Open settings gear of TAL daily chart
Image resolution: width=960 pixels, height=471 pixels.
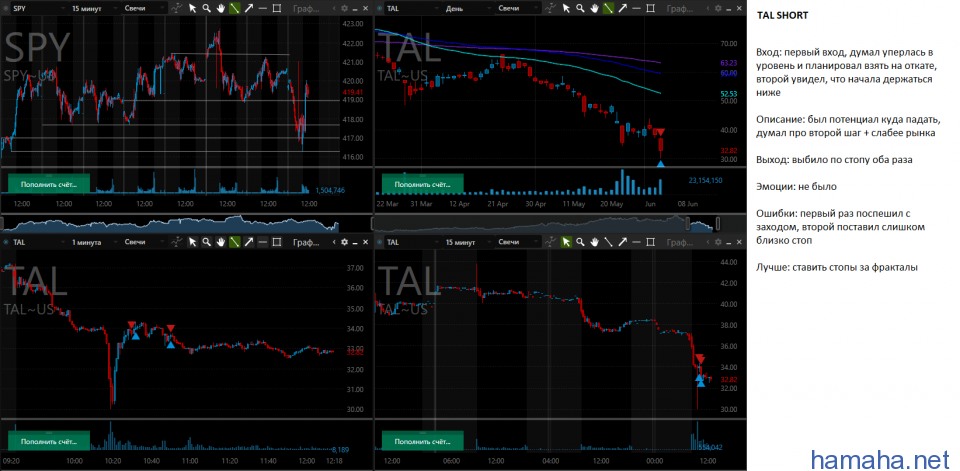coord(718,8)
